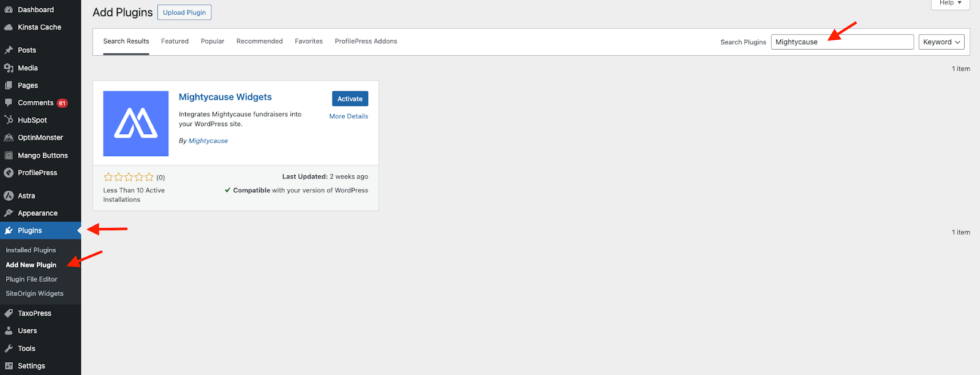Click the Mightycause Widgets star rating
This screenshot has height=375, width=980.
129,177
